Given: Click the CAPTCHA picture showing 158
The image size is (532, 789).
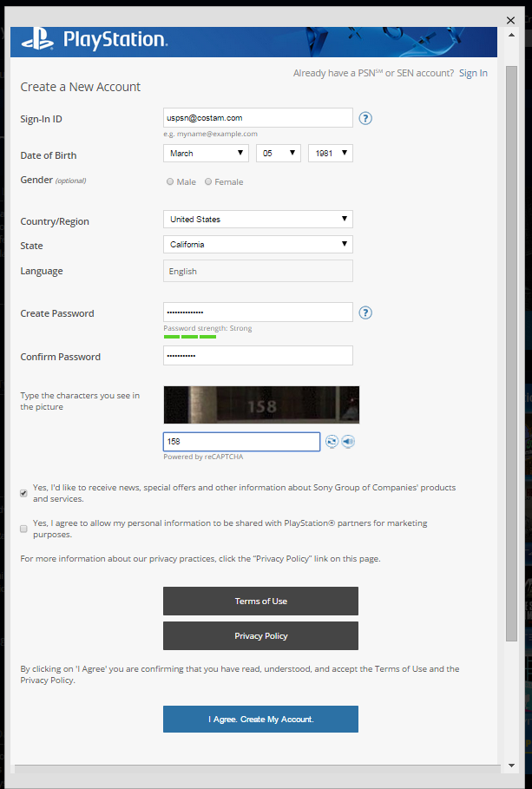Looking at the screenshot, I should click(261, 405).
